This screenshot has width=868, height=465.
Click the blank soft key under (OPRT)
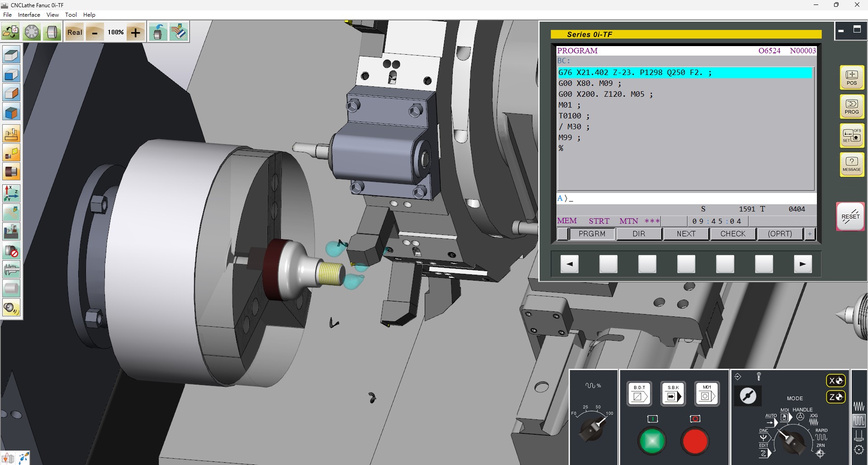tap(764, 264)
